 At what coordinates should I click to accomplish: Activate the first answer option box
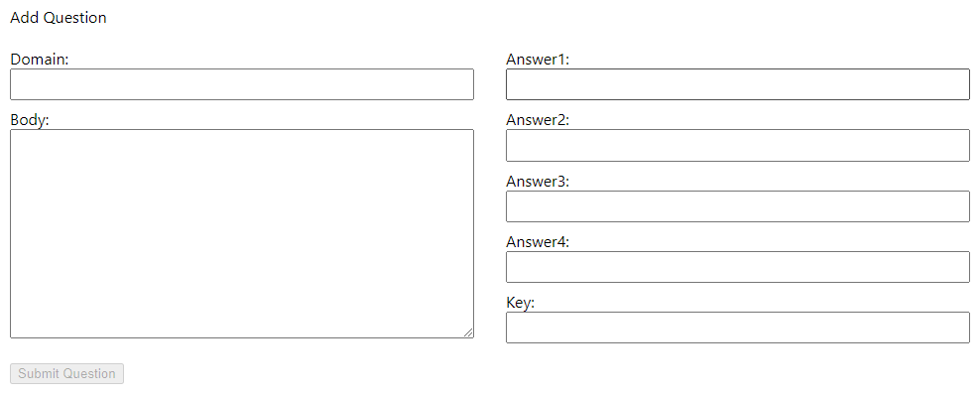[x=738, y=84]
